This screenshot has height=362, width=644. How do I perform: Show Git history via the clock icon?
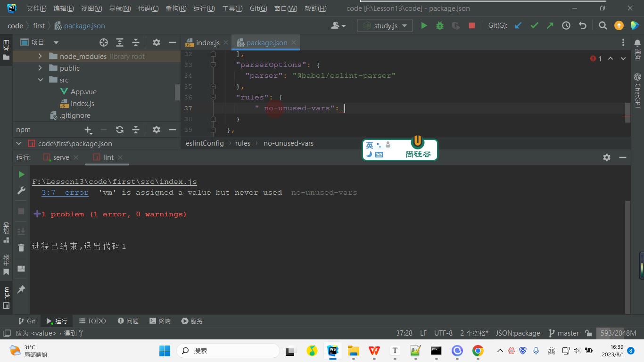click(x=566, y=25)
